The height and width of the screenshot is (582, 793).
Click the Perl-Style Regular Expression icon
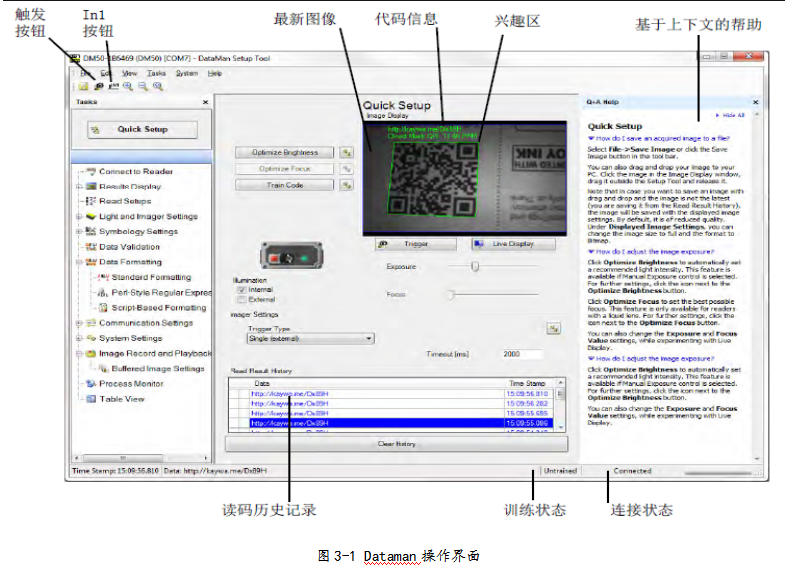click(x=104, y=292)
